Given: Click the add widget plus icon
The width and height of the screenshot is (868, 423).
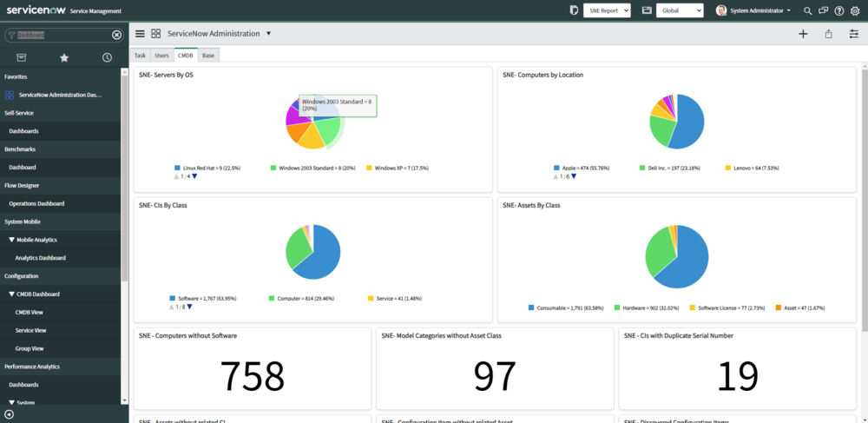Looking at the screenshot, I should [x=803, y=34].
